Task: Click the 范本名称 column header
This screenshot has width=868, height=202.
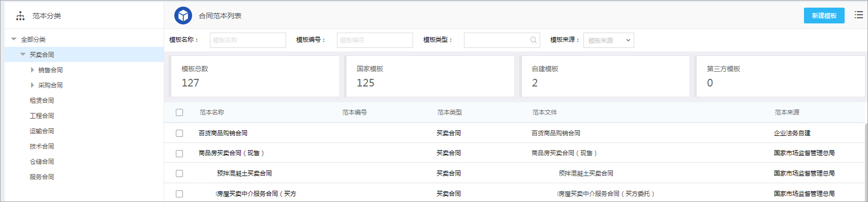Action: [x=212, y=112]
